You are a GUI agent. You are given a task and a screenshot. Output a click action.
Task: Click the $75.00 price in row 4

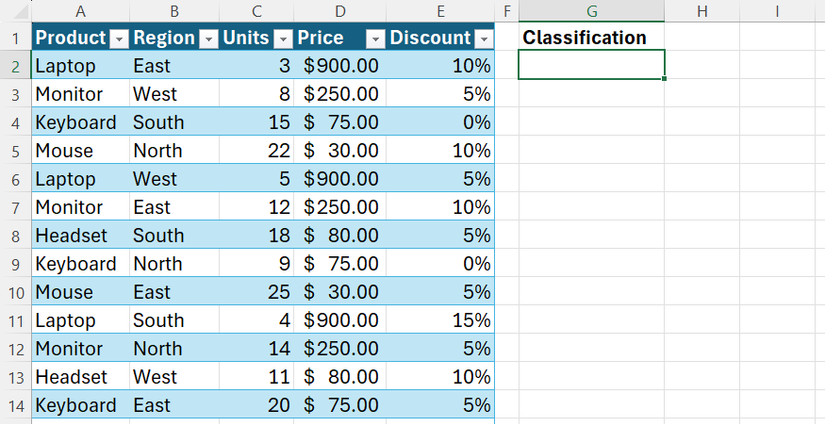point(340,123)
